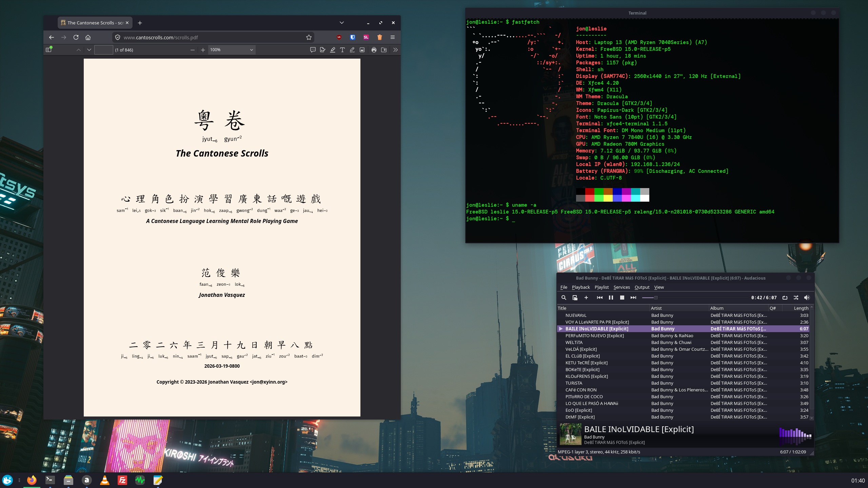Click the PDF page number field
The width and height of the screenshot is (868, 488).
click(103, 50)
